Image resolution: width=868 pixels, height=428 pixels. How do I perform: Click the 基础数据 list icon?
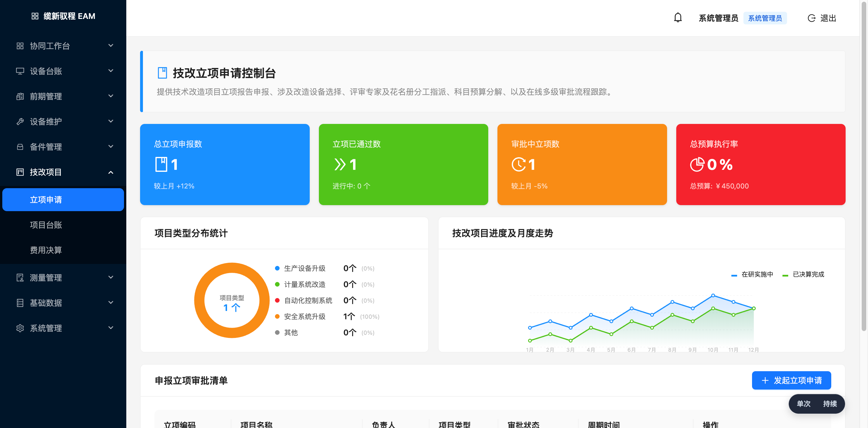20,303
